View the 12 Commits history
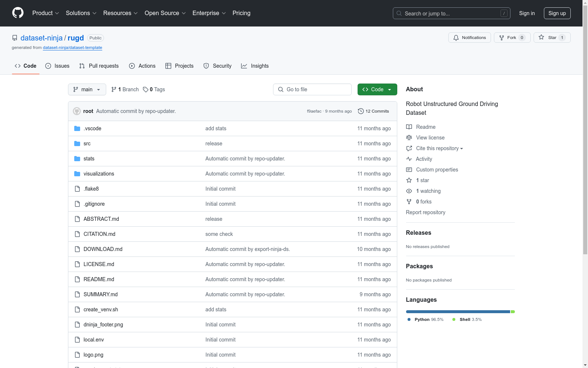588x368 pixels. (373, 111)
